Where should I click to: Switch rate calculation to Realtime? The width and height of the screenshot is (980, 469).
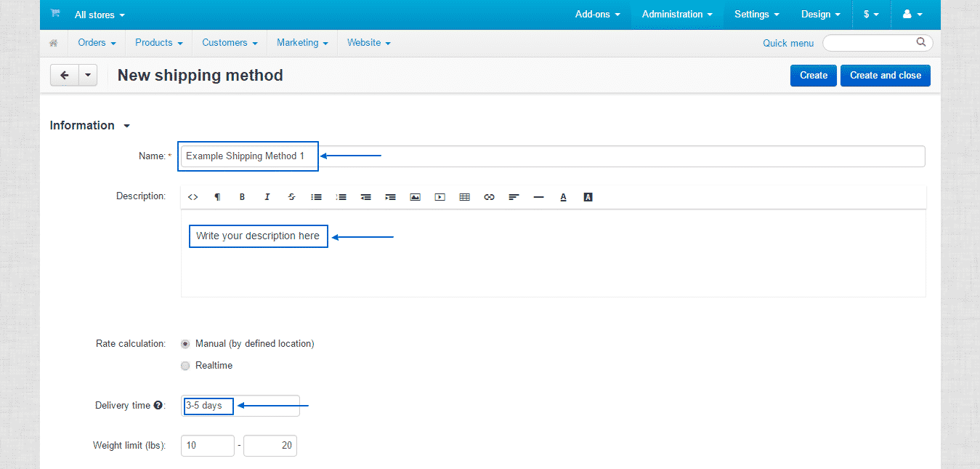click(x=185, y=366)
